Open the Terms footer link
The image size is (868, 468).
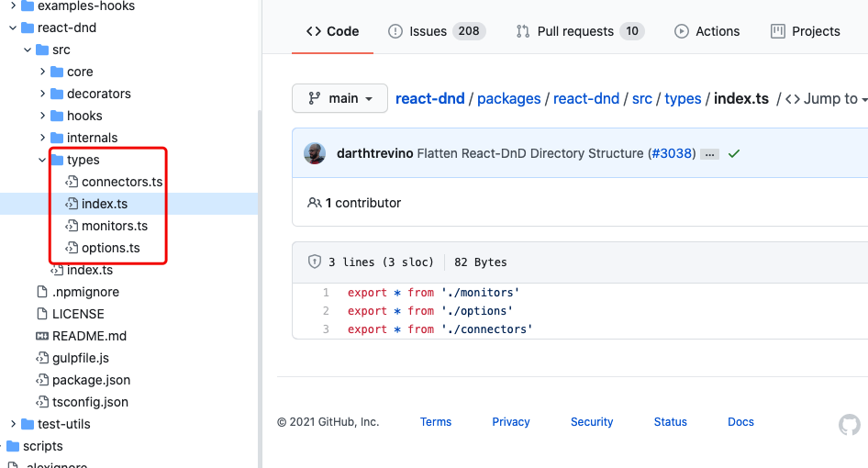pyautogui.click(x=436, y=422)
